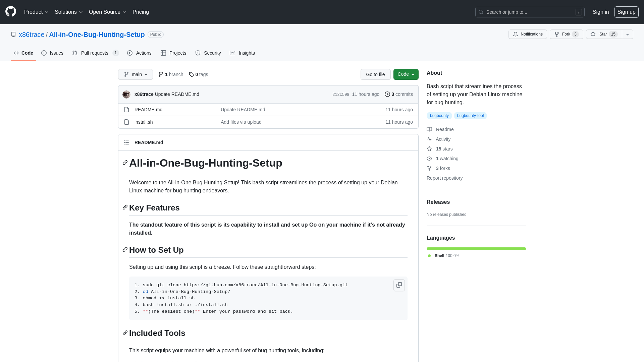Click the README.md file link
The width and height of the screenshot is (644, 362).
click(x=148, y=109)
